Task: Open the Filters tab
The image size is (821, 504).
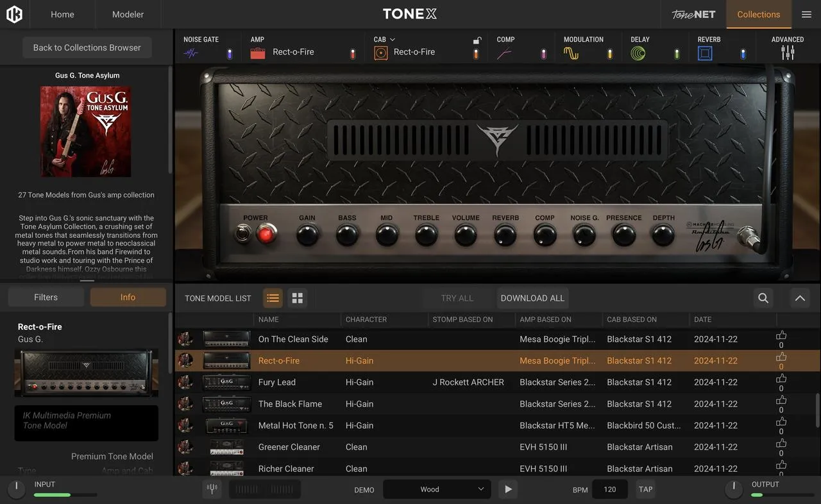Action: pos(46,298)
